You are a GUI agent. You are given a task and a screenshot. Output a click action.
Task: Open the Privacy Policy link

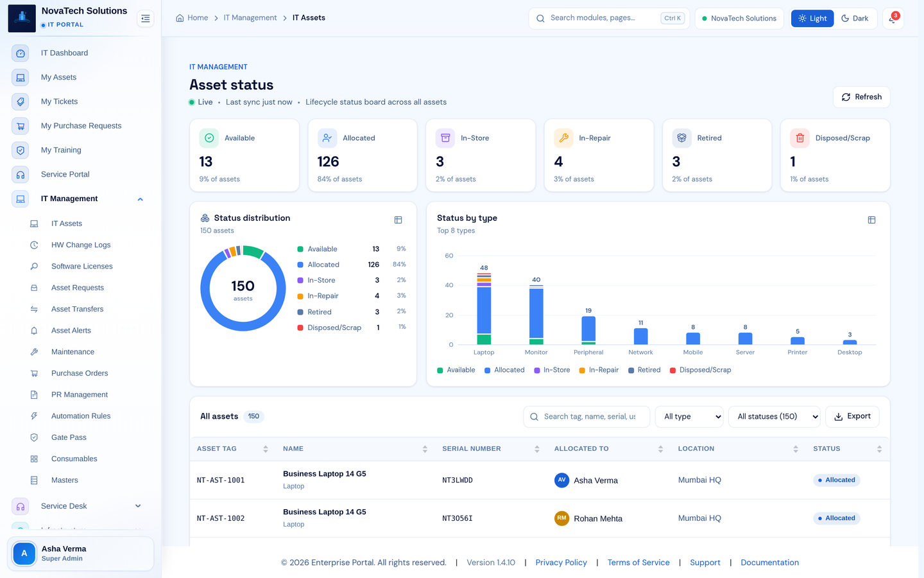point(561,563)
